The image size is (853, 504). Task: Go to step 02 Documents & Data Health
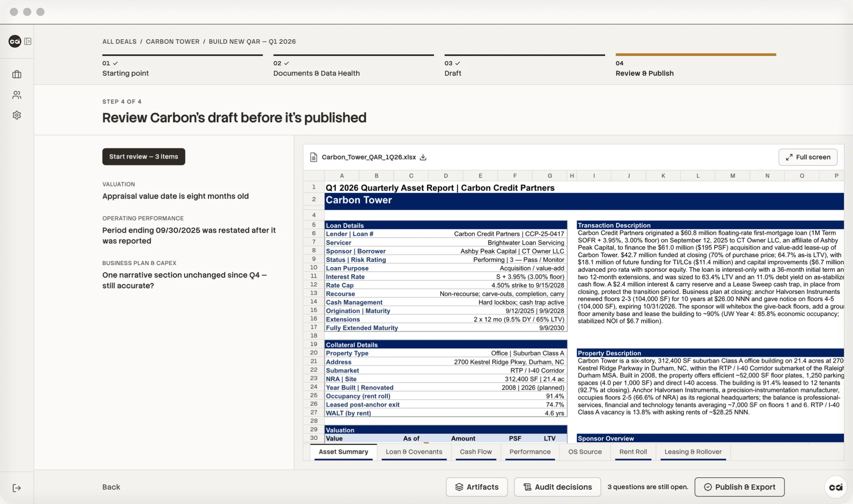point(354,66)
